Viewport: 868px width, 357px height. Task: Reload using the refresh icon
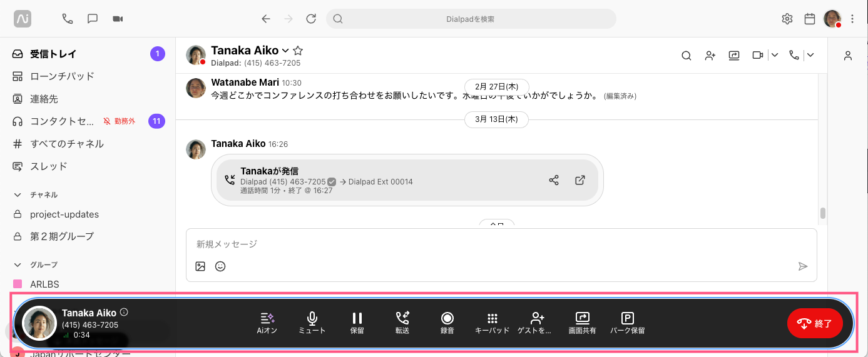click(x=311, y=19)
